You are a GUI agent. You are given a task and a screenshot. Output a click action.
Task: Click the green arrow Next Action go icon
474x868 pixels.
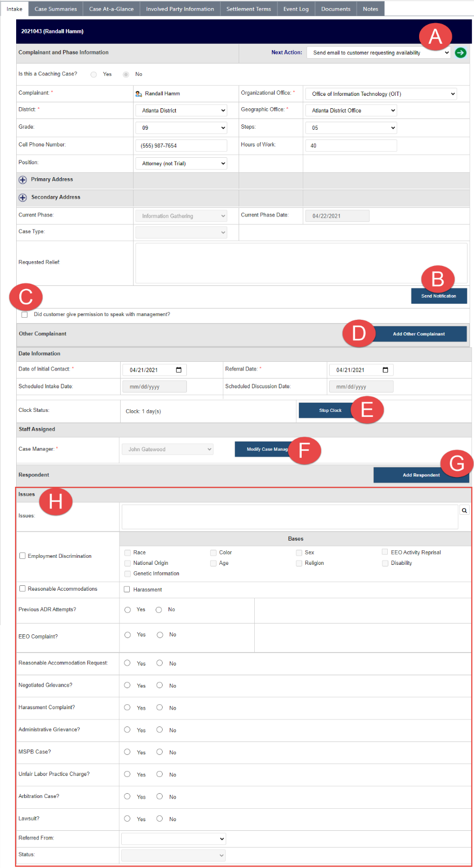pos(461,53)
